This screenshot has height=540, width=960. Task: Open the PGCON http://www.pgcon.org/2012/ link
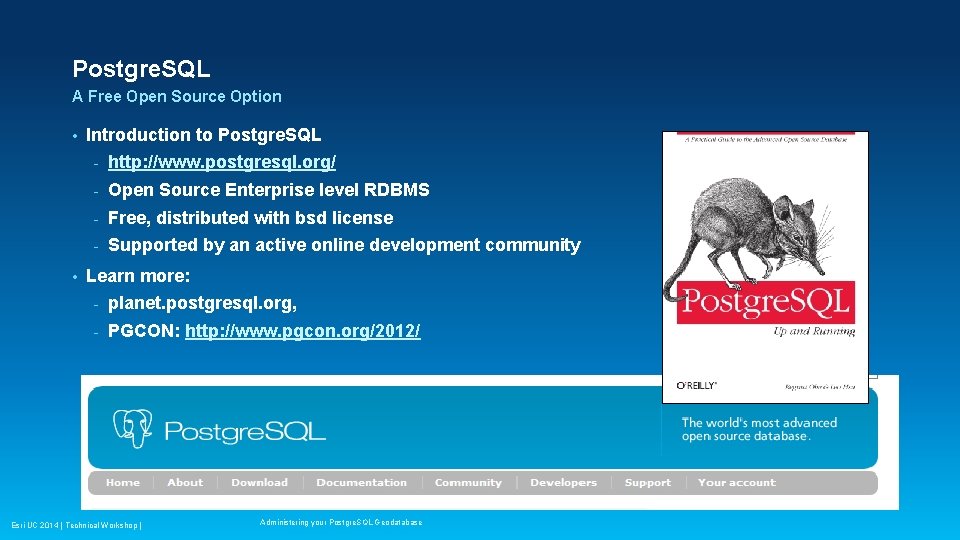tap(302, 331)
